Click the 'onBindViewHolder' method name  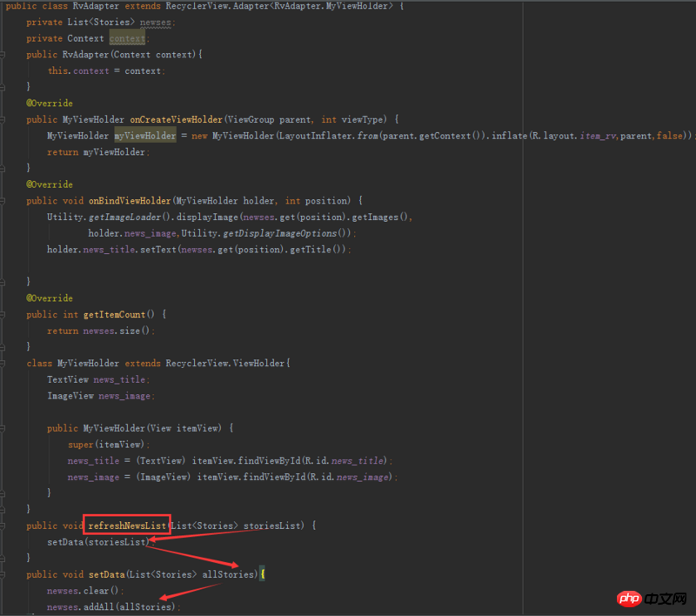[x=130, y=201]
